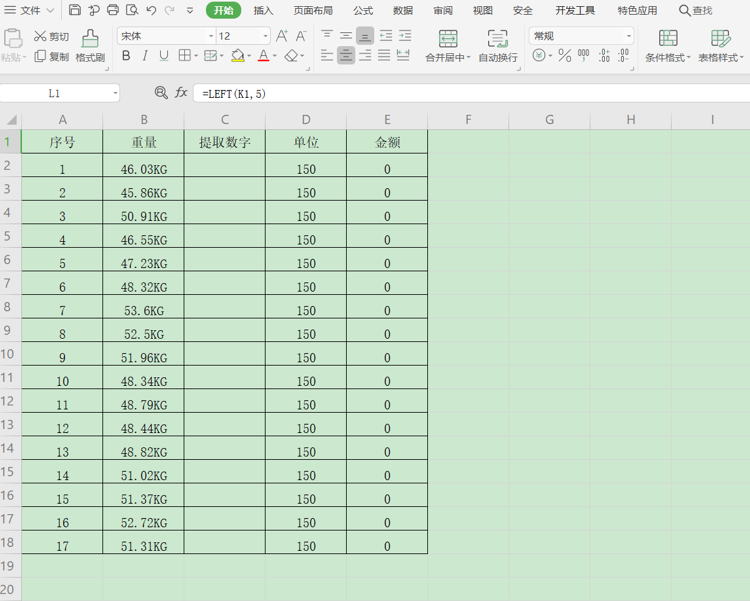Click cell containing 53.6KG
The image size is (750, 601).
tap(143, 307)
